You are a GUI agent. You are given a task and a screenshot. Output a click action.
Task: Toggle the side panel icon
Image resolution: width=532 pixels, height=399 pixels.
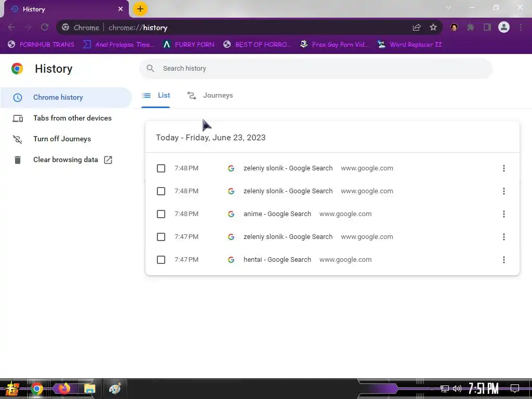(x=487, y=27)
